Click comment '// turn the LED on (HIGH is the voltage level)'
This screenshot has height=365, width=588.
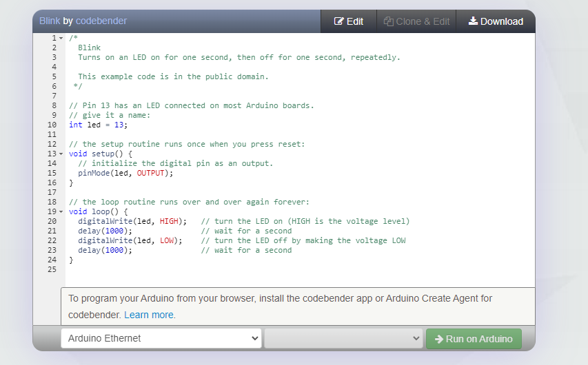click(305, 221)
